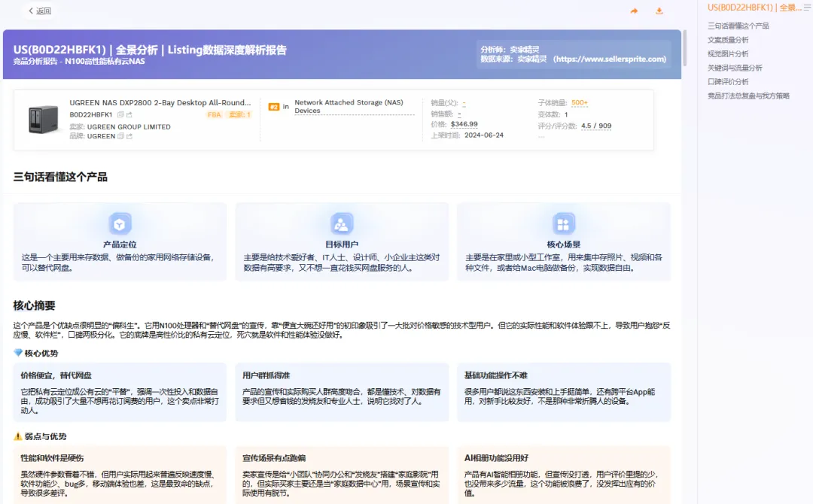Collapse the outline panel via menu icon

click(808, 8)
